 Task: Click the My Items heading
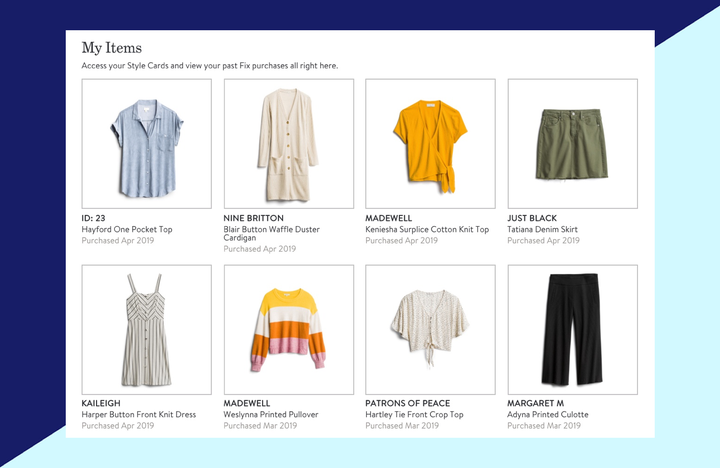tap(112, 48)
